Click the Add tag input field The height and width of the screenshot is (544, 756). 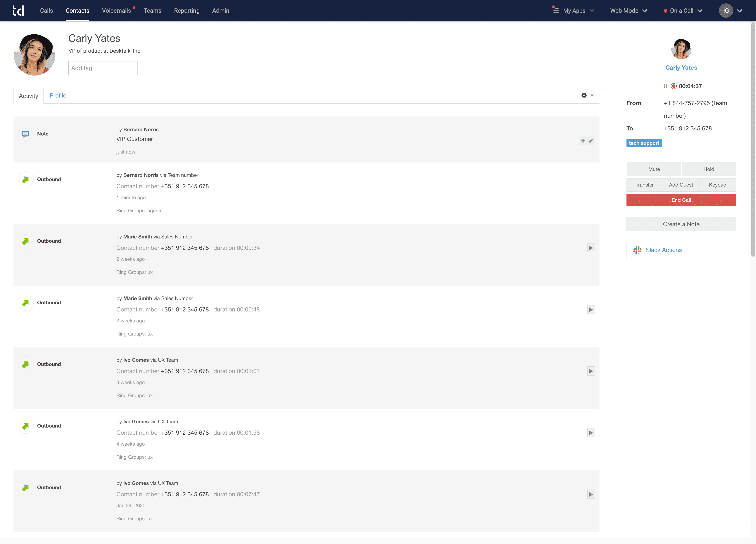103,68
